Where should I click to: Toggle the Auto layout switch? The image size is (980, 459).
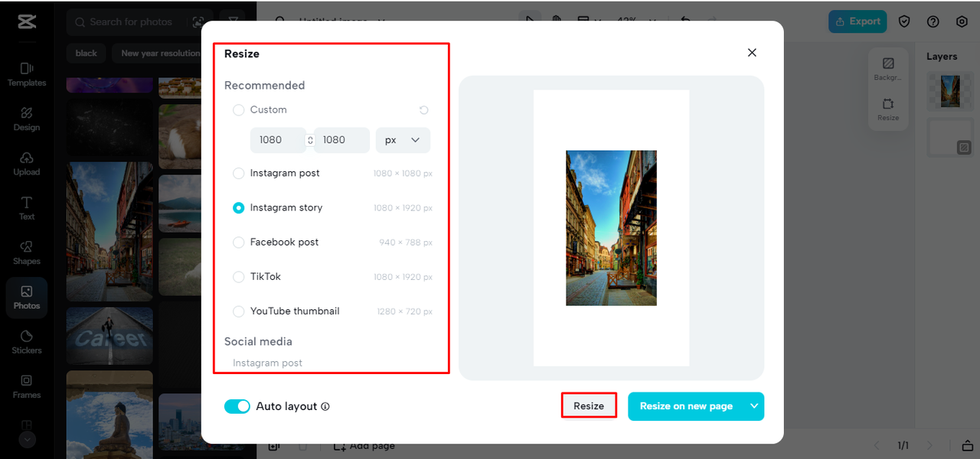[x=237, y=407]
